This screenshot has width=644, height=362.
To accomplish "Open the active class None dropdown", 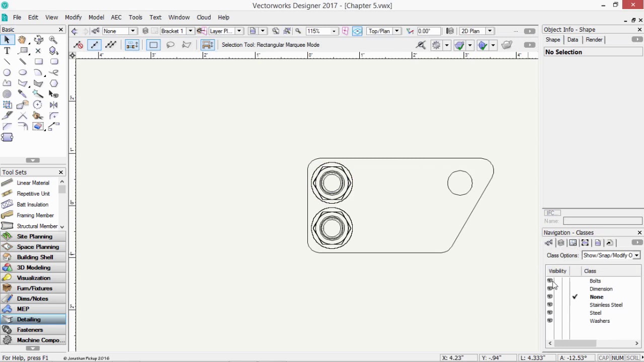I will click(132, 31).
